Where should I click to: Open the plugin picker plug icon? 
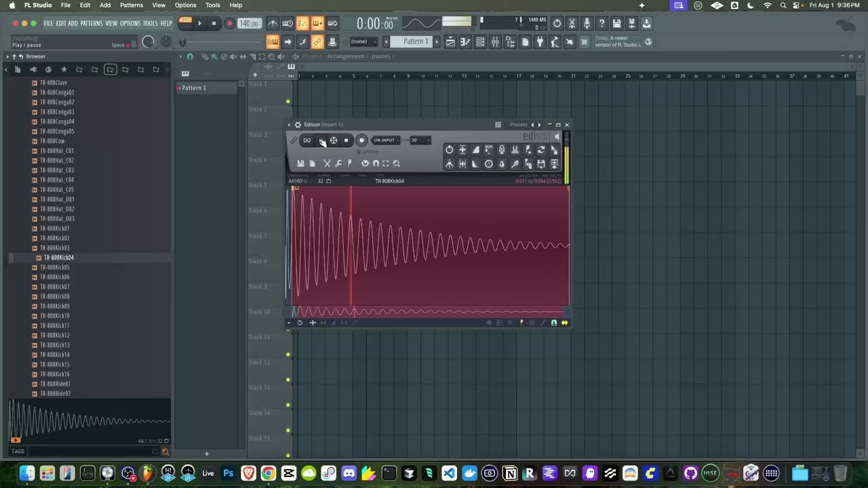(x=540, y=42)
